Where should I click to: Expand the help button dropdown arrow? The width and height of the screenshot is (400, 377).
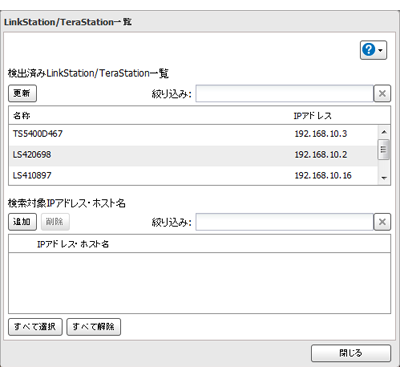click(381, 51)
